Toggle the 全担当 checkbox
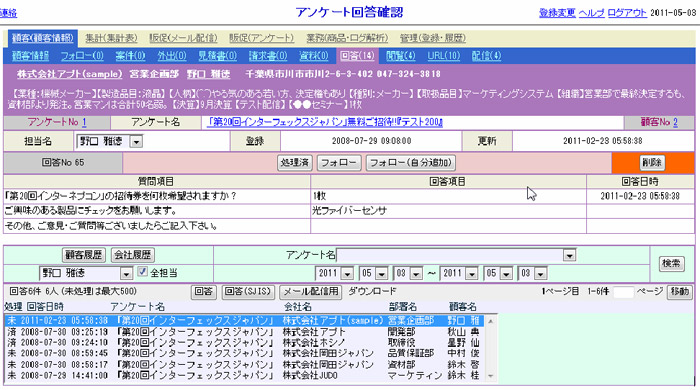Image resolution: width=700 pixels, height=390 pixels. point(142,272)
